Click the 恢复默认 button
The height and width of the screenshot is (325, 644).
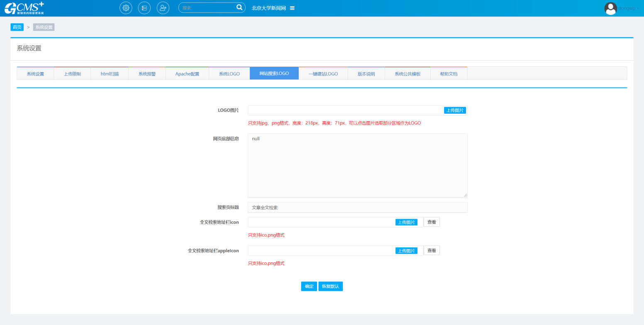click(x=331, y=286)
